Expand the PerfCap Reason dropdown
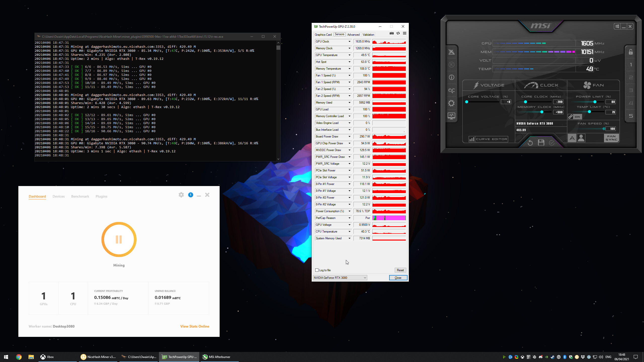Viewport: 644px width, 362px height. (349, 218)
